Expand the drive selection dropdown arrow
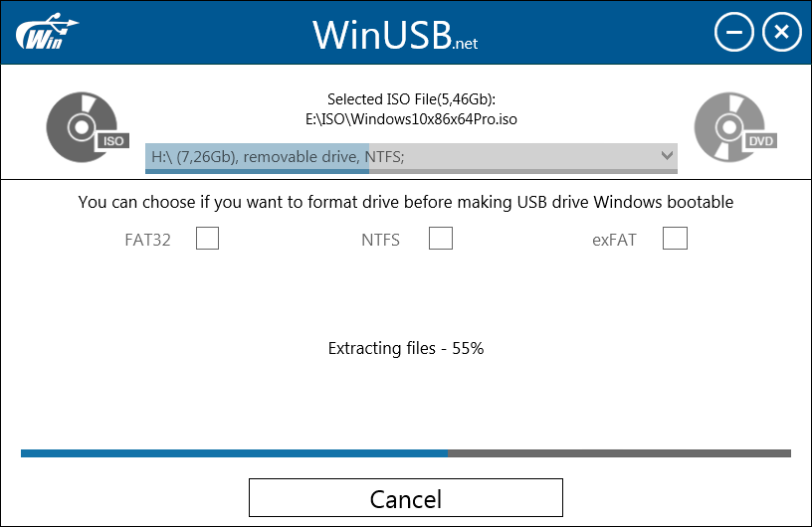The image size is (812, 527). [667, 155]
